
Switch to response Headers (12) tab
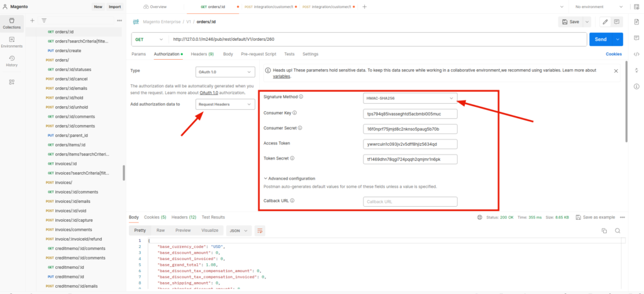tap(184, 217)
